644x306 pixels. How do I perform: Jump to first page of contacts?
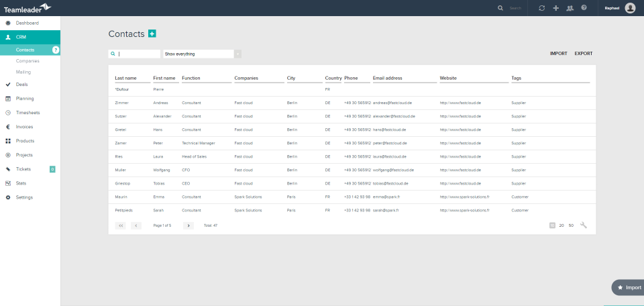(x=120, y=225)
